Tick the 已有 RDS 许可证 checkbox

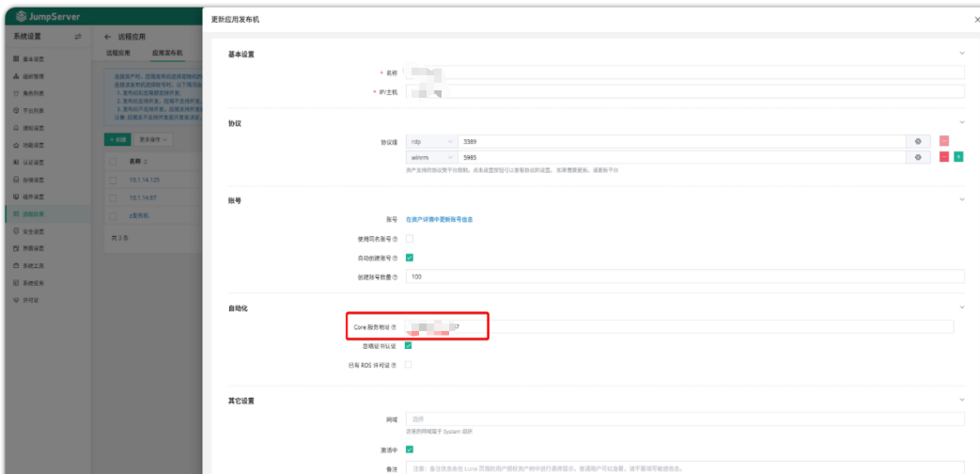point(409,364)
